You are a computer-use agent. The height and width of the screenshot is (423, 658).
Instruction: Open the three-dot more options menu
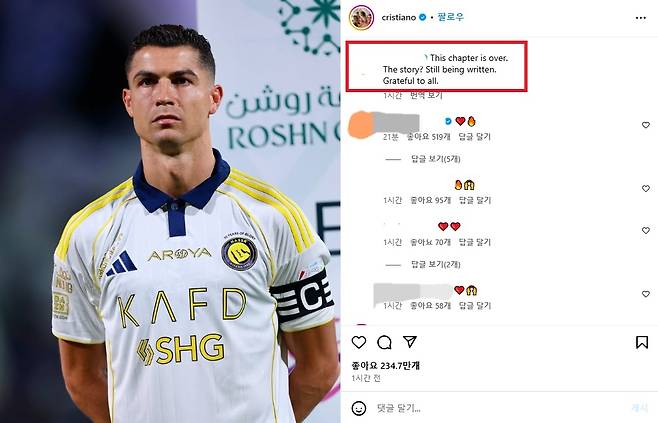point(641,18)
